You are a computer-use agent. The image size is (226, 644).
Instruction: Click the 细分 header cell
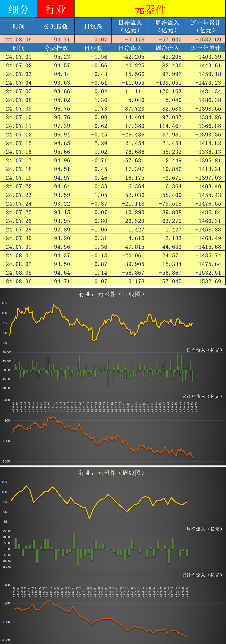tap(19, 9)
